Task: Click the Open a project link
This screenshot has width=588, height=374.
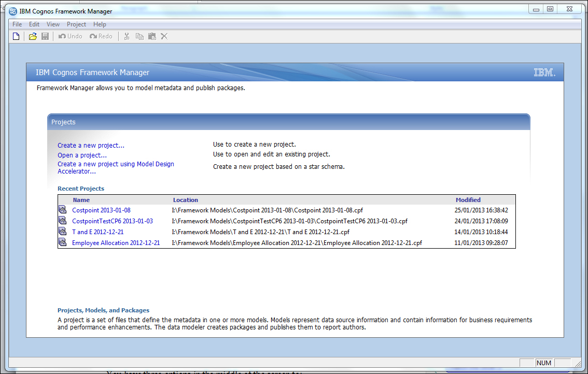Action: point(82,155)
